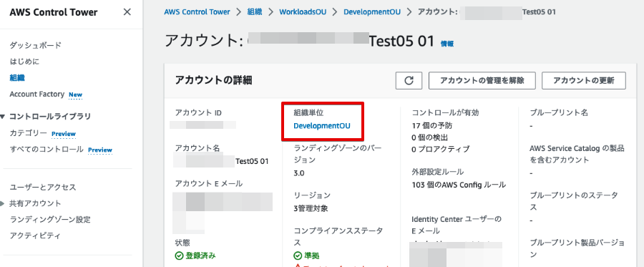Open カテゴリー Preview in the sidebar
This screenshot has width=644, height=267.
click(x=43, y=133)
